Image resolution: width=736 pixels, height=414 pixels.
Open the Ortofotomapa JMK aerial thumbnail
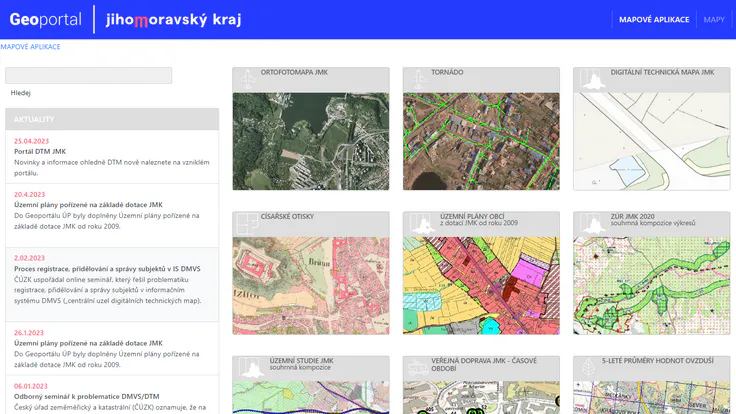(310, 140)
